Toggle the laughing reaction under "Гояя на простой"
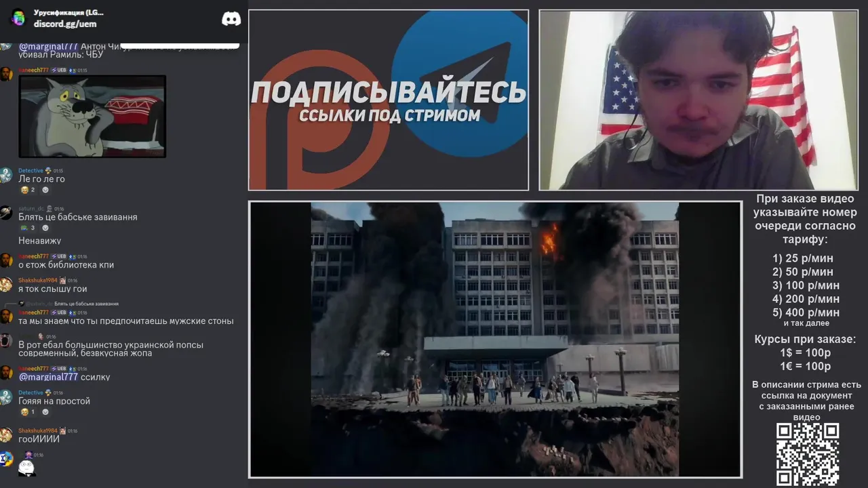The width and height of the screenshot is (868, 488). click(x=28, y=412)
